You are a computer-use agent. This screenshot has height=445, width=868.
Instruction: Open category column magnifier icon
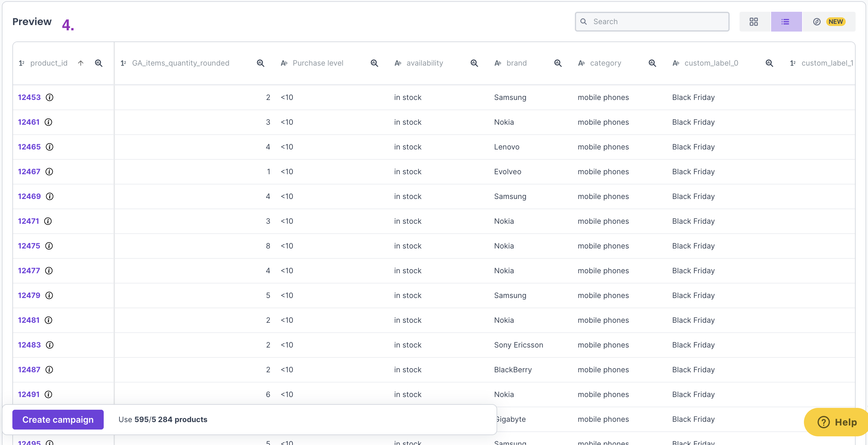(x=652, y=63)
